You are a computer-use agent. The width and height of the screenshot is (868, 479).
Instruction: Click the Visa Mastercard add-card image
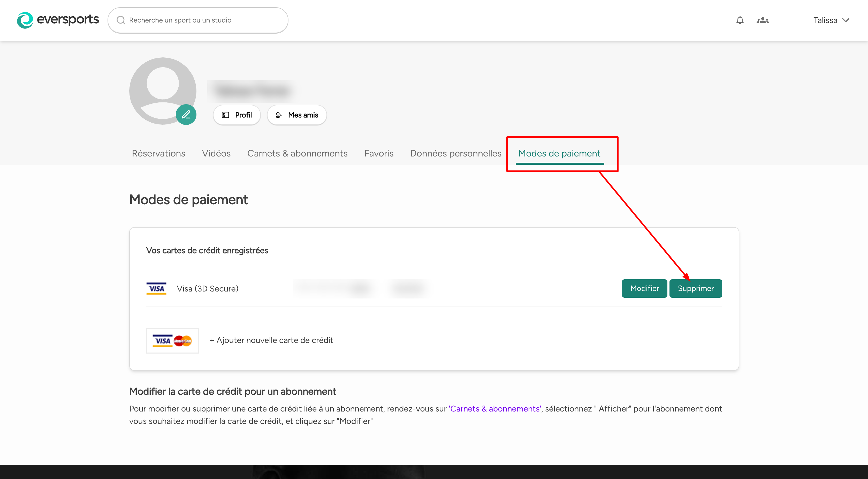pos(172,340)
